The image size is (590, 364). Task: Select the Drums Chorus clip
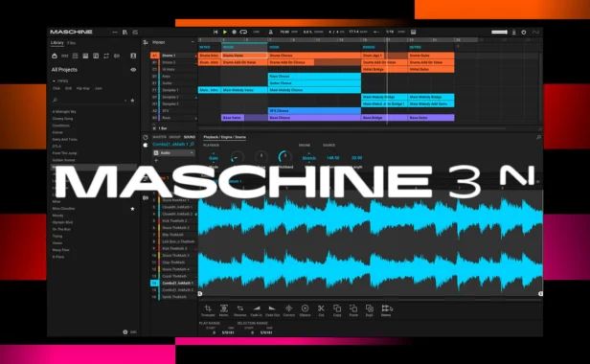click(x=314, y=56)
